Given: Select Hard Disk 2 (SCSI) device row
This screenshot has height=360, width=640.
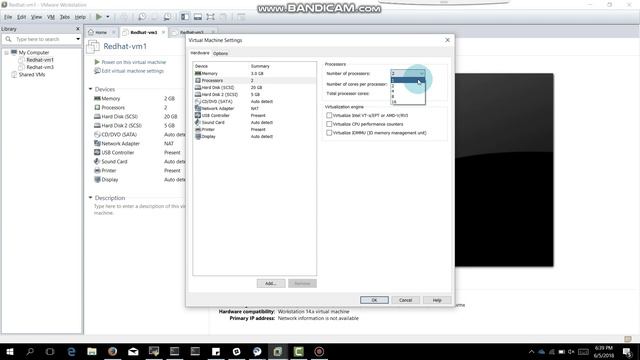Looking at the screenshot, I should pos(254,94).
